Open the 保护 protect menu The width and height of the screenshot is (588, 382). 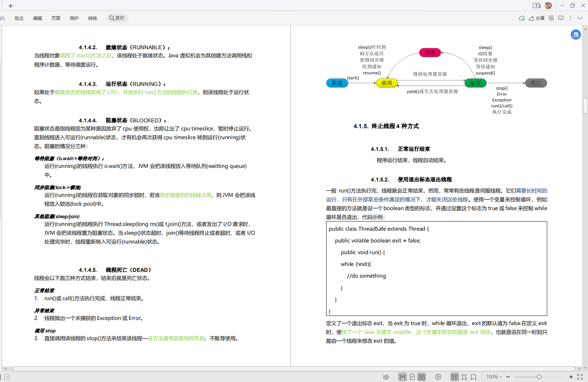pyautogui.click(x=74, y=18)
